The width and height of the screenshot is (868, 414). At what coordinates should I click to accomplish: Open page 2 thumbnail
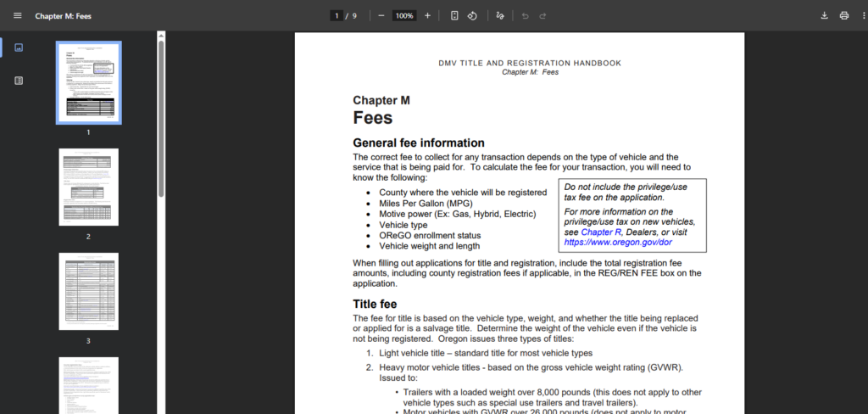(x=88, y=187)
